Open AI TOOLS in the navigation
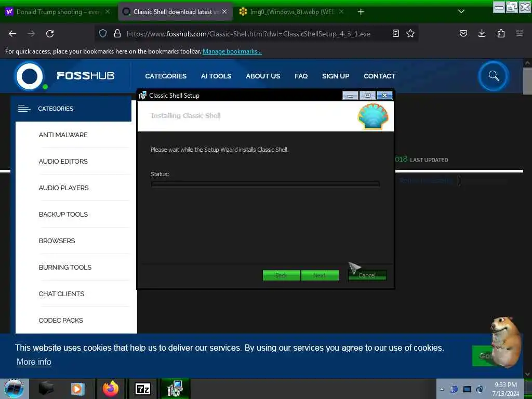This screenshot has height=399, width=532. pos(216,76)
